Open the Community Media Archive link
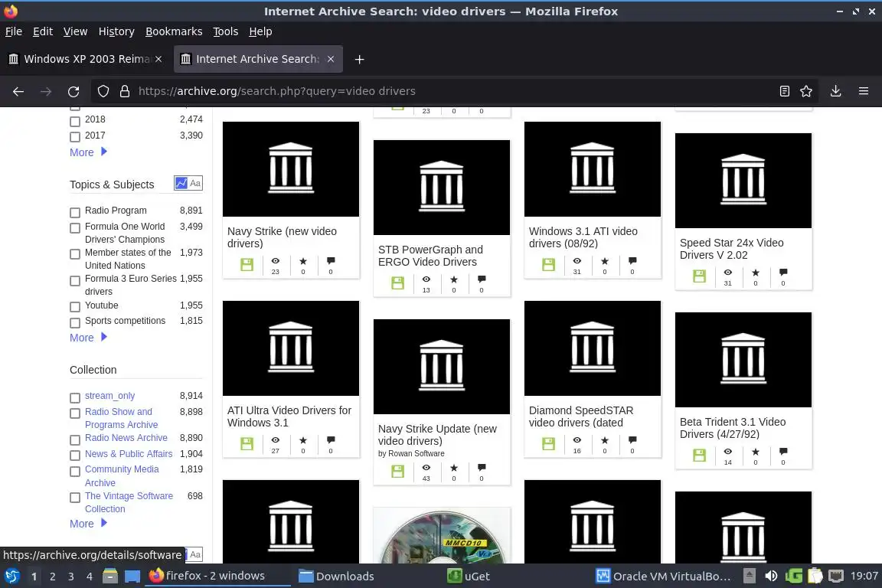Screen dimensions: 882x588 [122, 476]
